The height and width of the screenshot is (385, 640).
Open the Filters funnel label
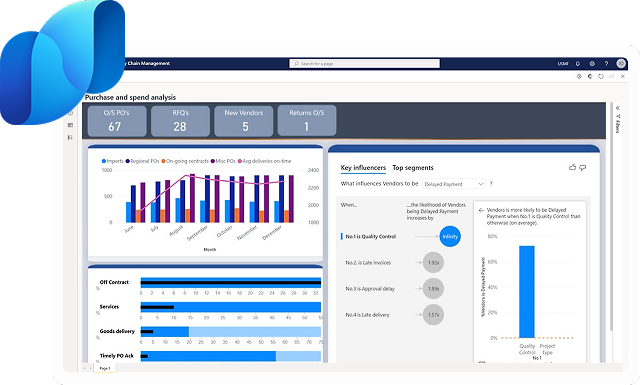618,123
